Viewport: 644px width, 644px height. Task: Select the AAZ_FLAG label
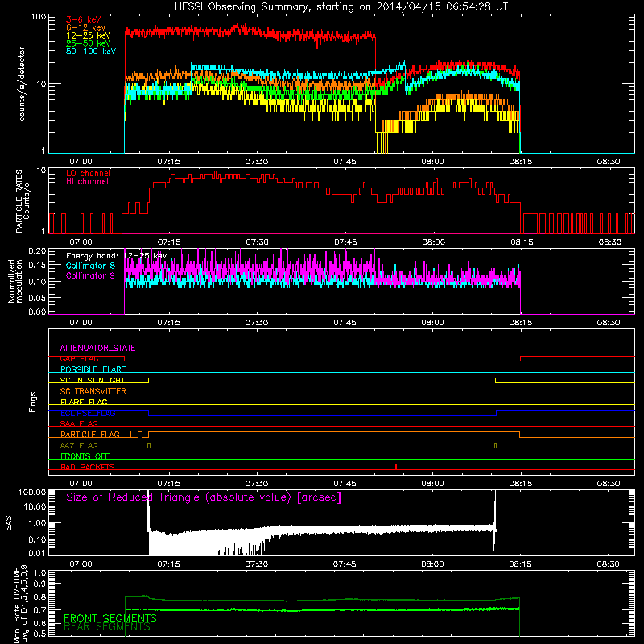click(x=79, y=445)
